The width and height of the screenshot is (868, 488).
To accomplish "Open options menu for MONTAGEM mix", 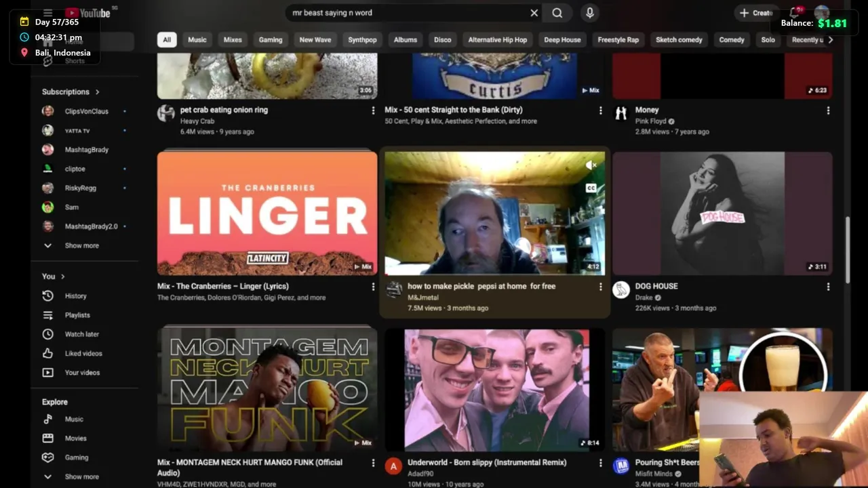I will pyautogui.click(x=372, y=463).
